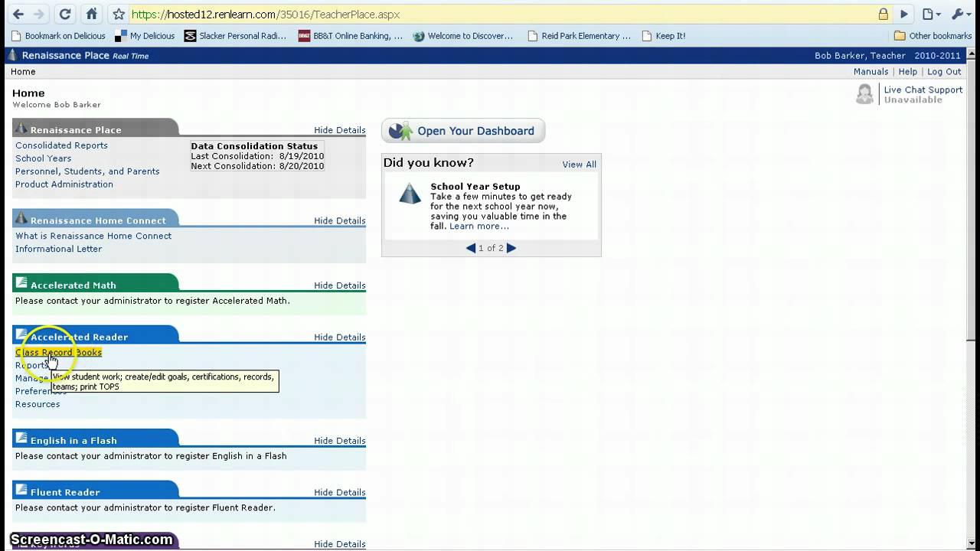This screenshot has width=980, height=551.
Task: Select the Home menu item
Action: [x=23, y=72]
